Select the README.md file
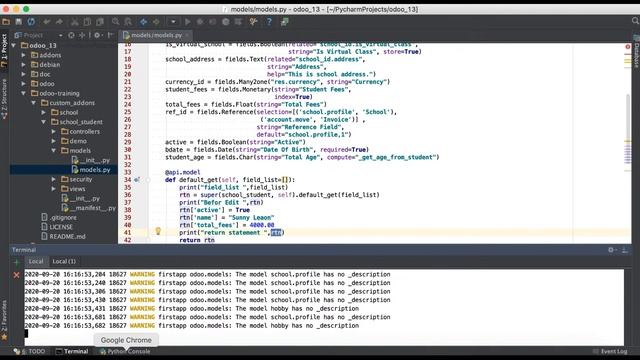This screenshot has width=640, height=360. [63, 237]
